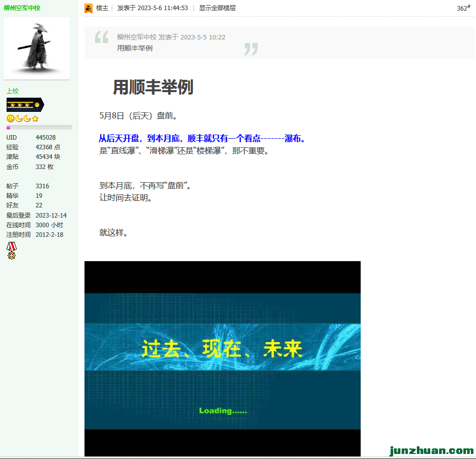Click the UID number 445028
The height and width of the screenshot is (459, 476).
pyautogui.click(x=46, y=138)
